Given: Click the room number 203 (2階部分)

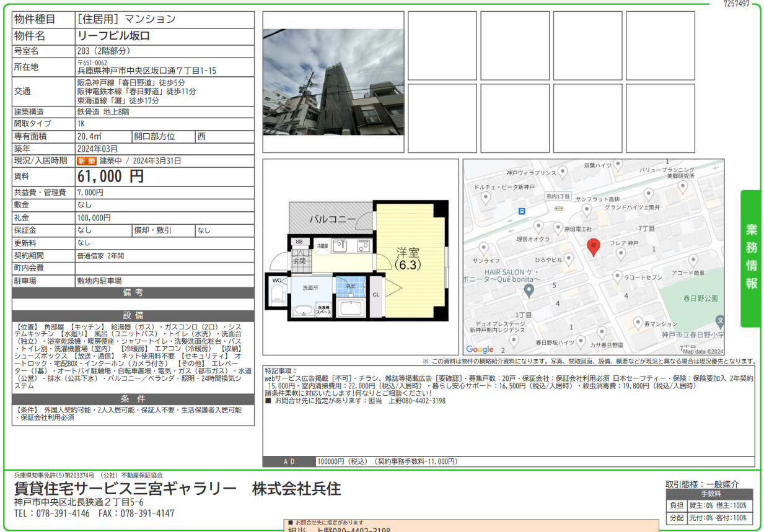Looking at the screenshot, I should click(x=103, y=51).
